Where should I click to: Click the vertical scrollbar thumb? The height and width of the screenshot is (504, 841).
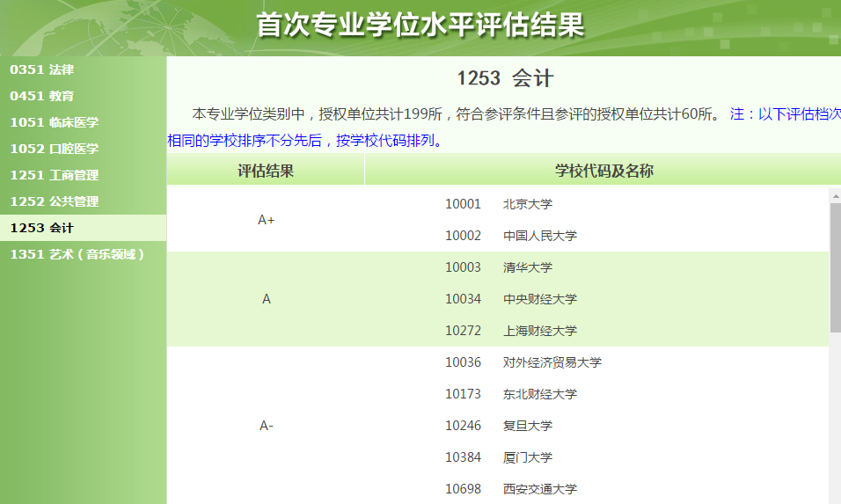[835, 267]
